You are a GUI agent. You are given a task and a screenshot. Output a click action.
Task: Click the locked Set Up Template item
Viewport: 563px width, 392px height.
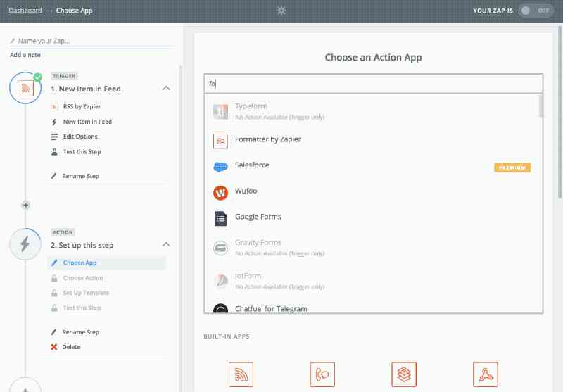coord(86,293)
